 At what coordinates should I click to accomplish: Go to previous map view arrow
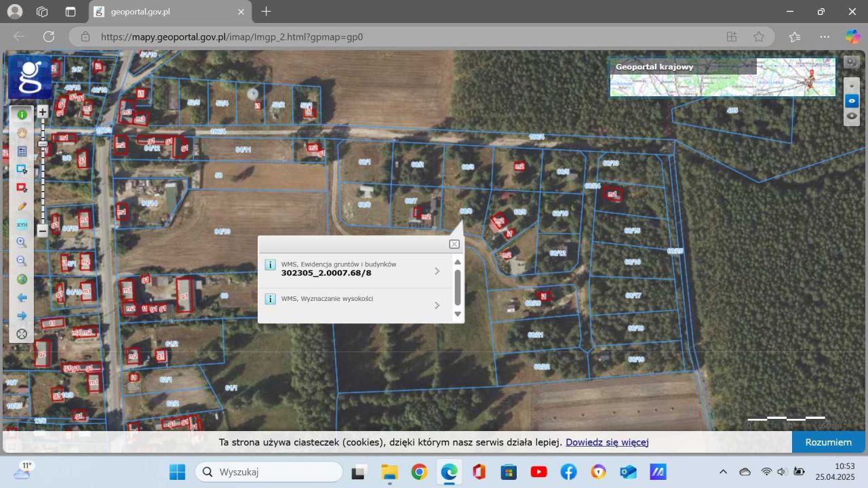coord(22,298)
